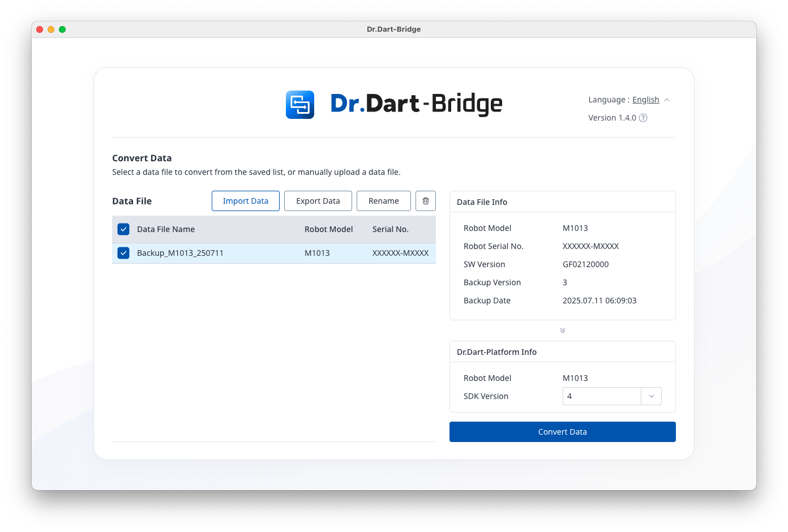Click the Robot Model column header
This screenshot has height=532, width=788.
(x=328, y=229)
